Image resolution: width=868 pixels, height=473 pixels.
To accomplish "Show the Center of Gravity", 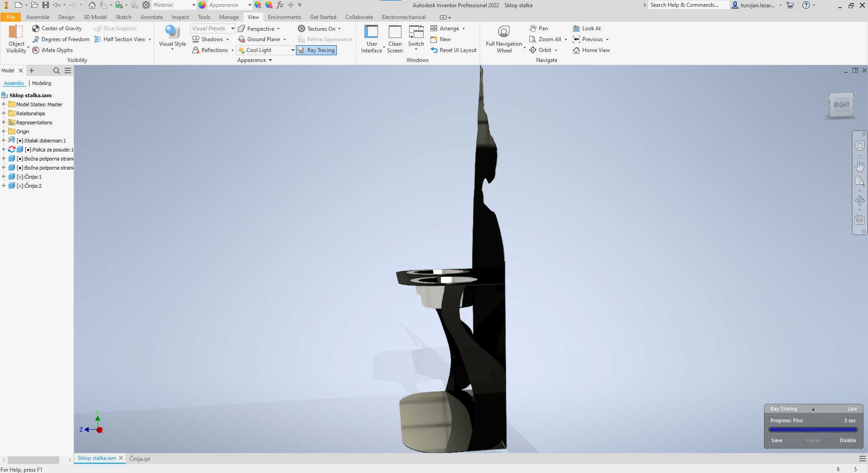I will [x=57, y=28].
